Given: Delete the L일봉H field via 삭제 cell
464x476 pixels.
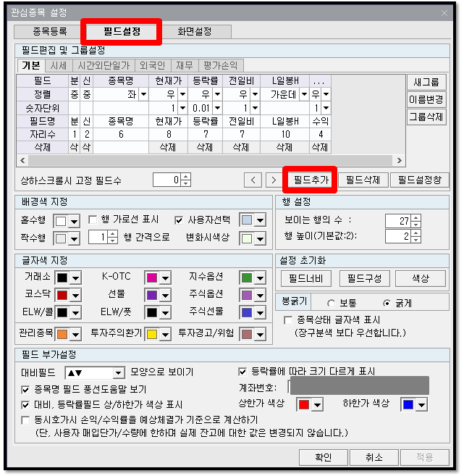Looking at the screenshot, I should [284, 148].
